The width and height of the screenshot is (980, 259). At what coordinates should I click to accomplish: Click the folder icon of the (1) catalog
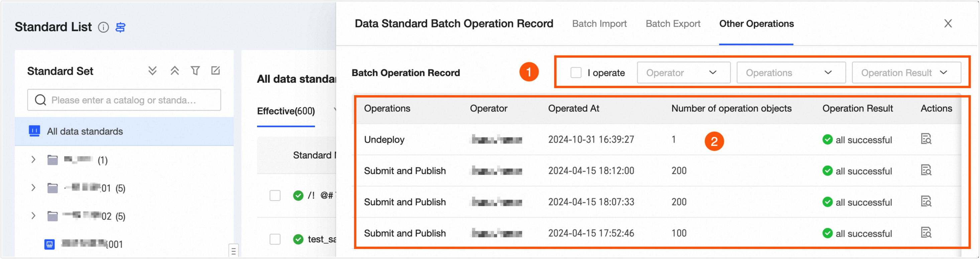tap(52, 160)
